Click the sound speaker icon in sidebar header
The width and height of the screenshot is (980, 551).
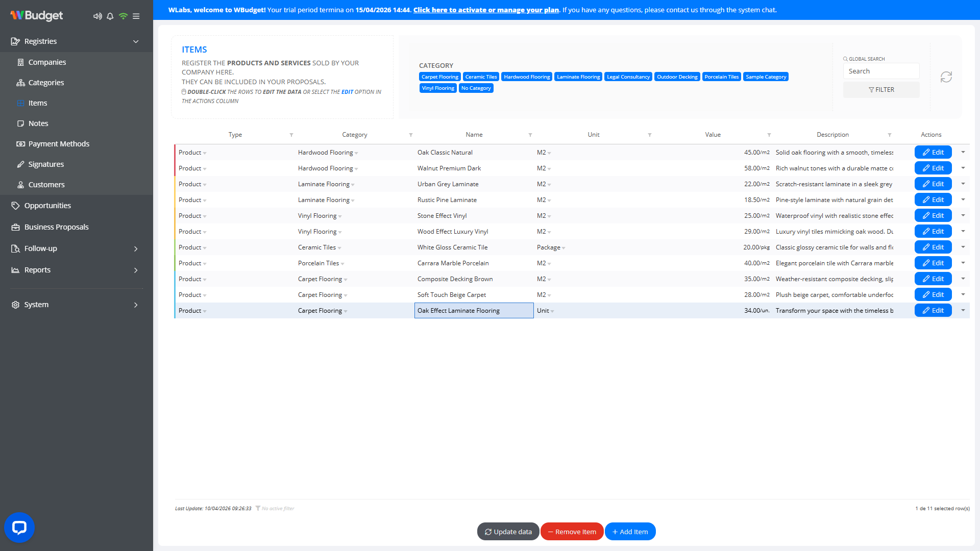pos(97,16)
